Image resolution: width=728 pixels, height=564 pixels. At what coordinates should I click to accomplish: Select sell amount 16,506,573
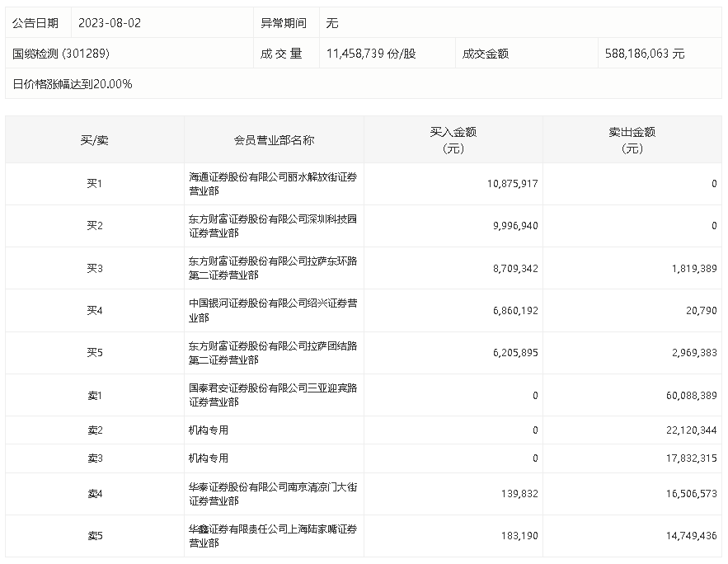pyautogui.click(x=692, y=493)
